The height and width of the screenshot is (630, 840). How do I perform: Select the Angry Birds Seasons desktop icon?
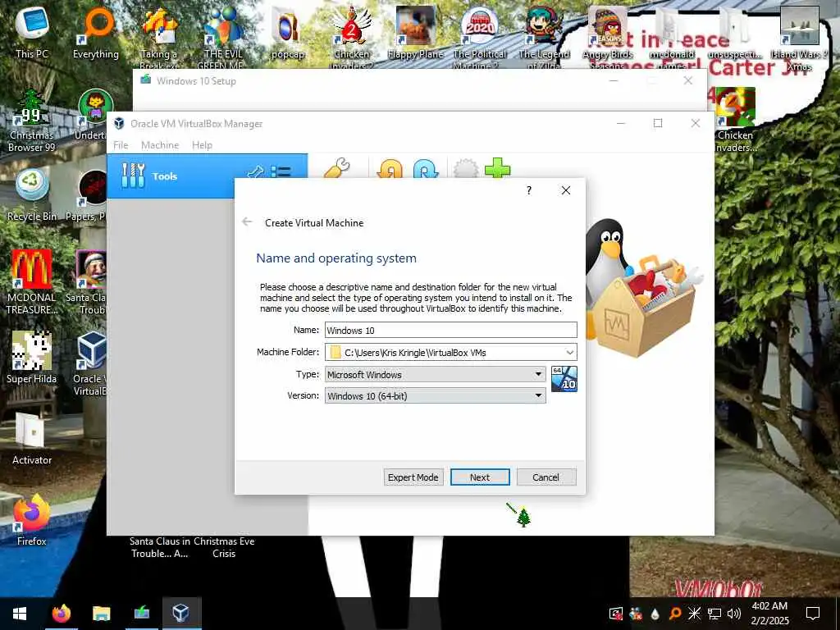click(x=608, y=38)
